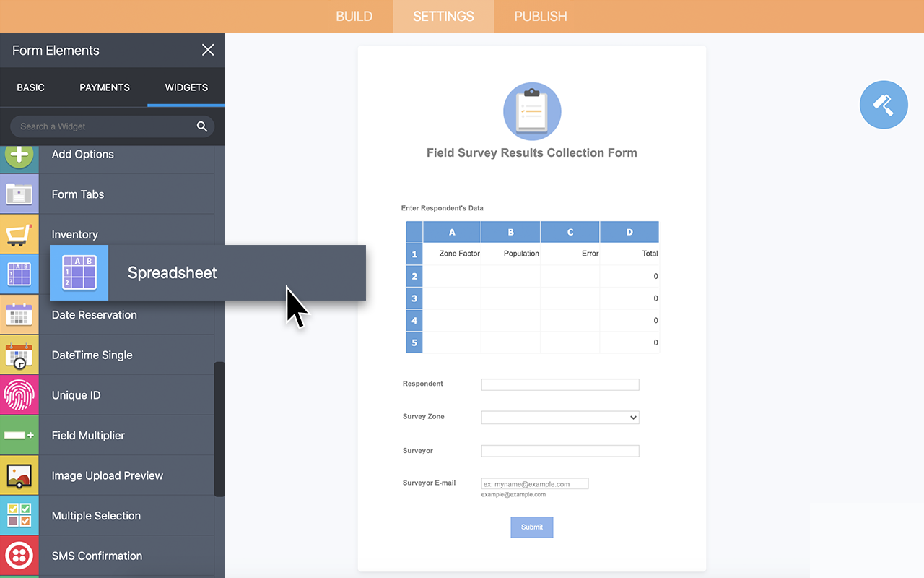Choose the Date Reservation calendar icon
The width and height of the screenshot is (924, 578).
click(x=19, y=315)
